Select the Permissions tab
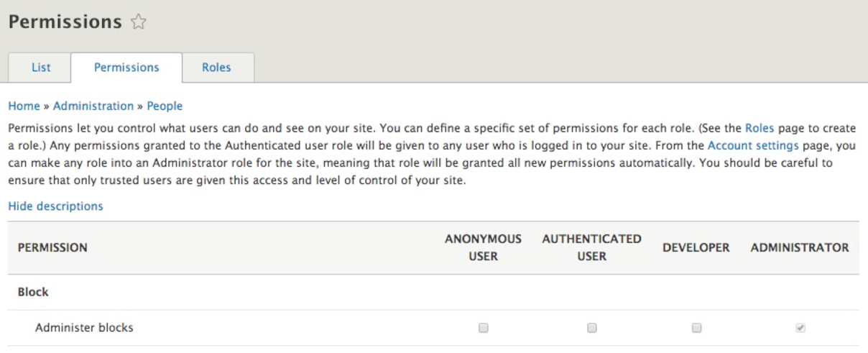This screenshot has width=868, height=353. [x=126, y=68]
